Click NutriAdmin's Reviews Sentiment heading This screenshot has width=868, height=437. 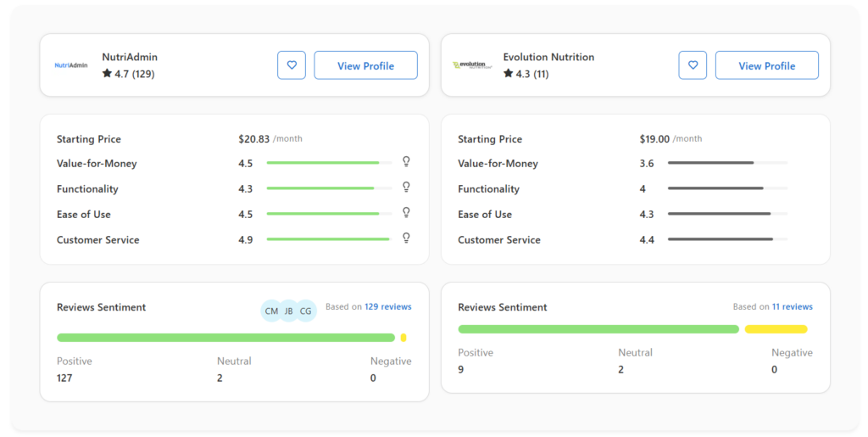tap(102, 307)
